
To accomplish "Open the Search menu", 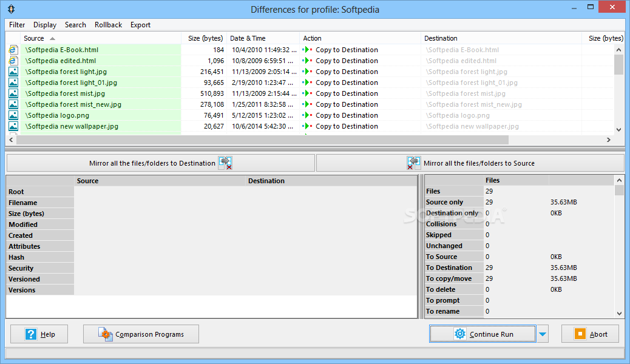I will pos(75,25).
